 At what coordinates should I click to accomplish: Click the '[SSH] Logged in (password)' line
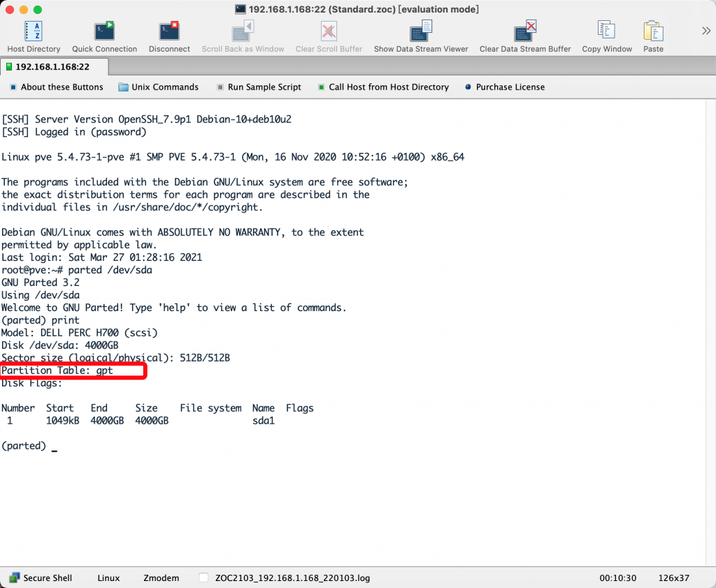(74, 132)
